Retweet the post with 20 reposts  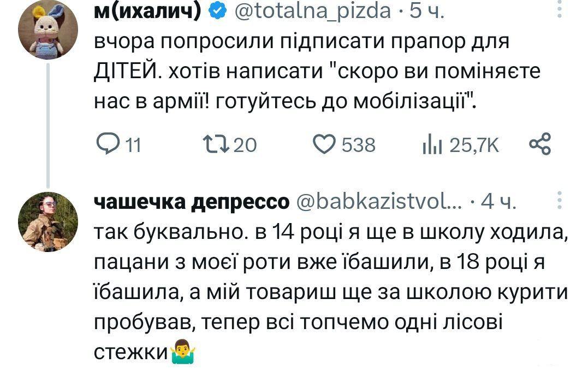coord(212,145)
